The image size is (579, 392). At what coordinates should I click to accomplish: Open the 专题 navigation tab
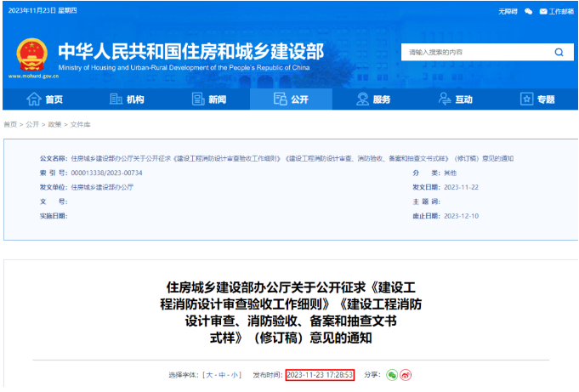tap(537, 99)
